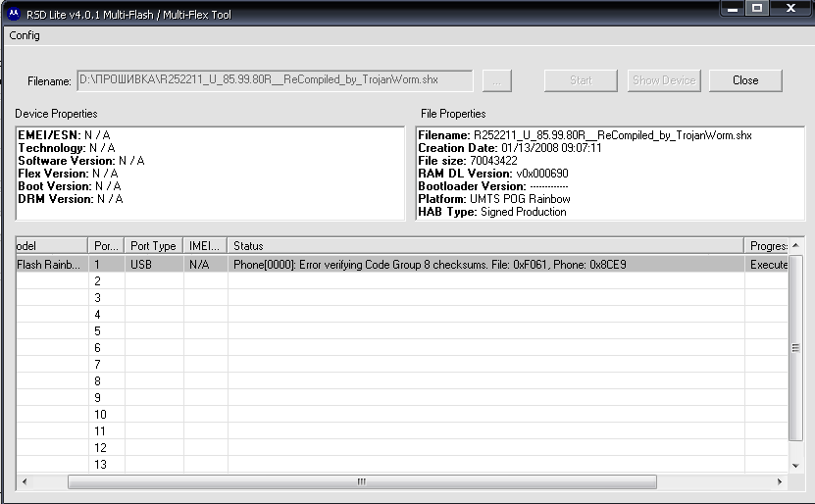Click the N/A IMEI cell in row 1
The width and height of the screenshot is (815, 504).
tap(205, 265)
